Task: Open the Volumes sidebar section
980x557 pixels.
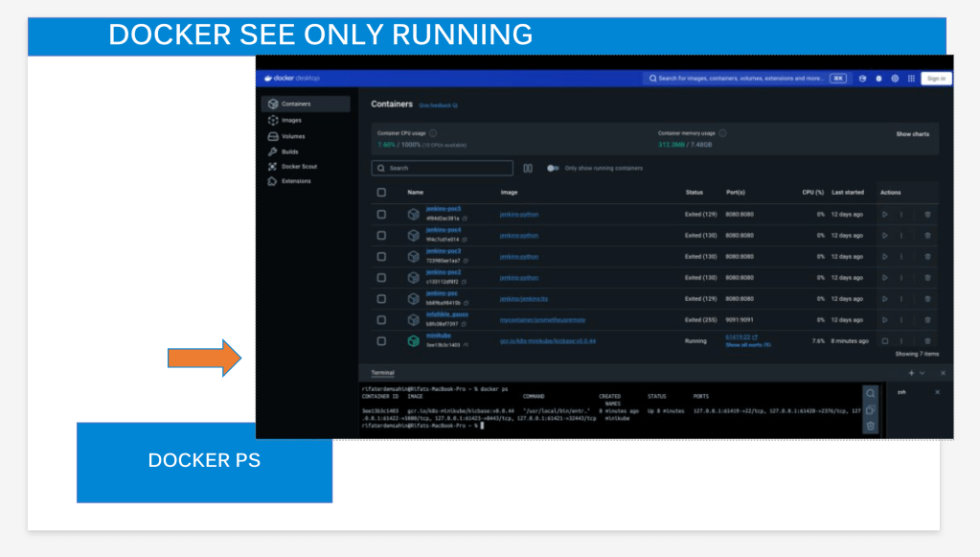Action: coord(286,136)
